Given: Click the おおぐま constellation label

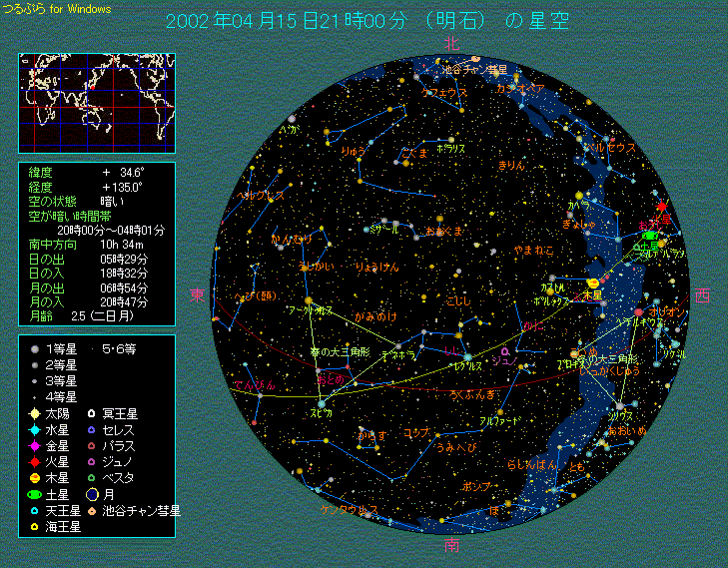Looking at the screenshot, I should click(444, 231).
